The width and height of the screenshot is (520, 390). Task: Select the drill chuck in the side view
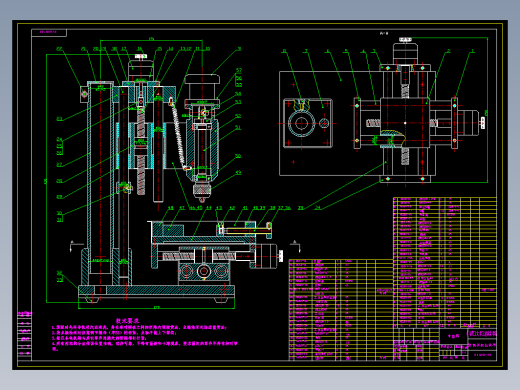click(x=202, y=190)
